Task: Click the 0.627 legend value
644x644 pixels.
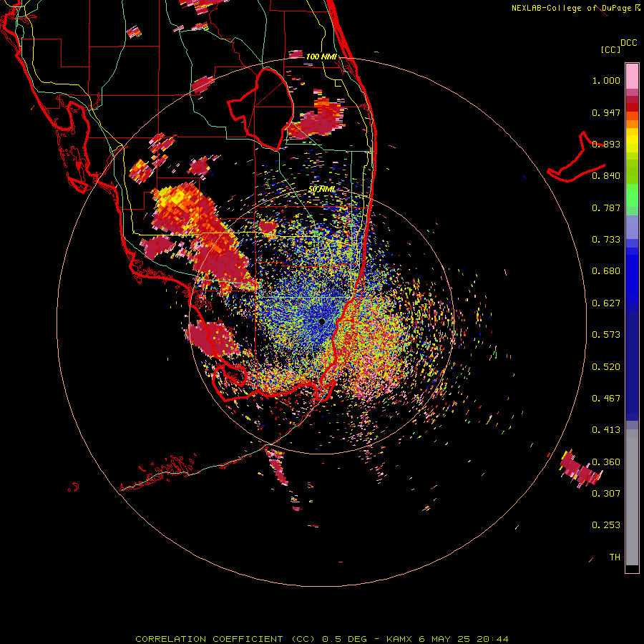Action: click(x=606, y=303)
